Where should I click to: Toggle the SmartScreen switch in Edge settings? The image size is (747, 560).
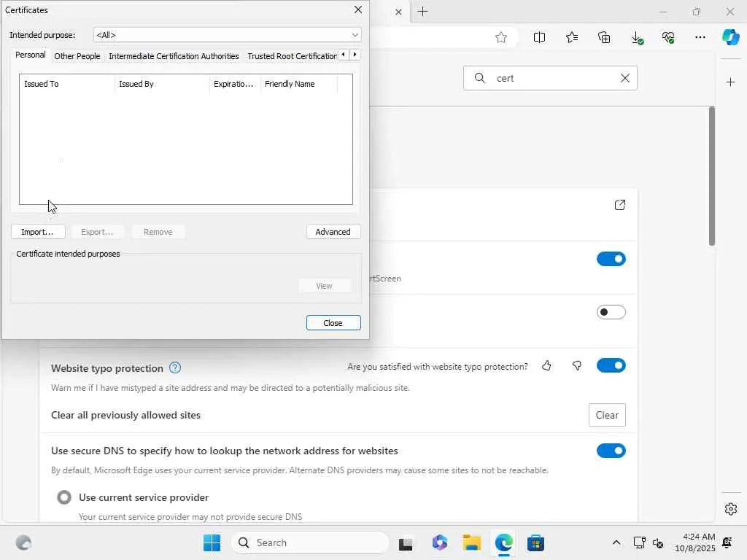[x=611, y=259]
